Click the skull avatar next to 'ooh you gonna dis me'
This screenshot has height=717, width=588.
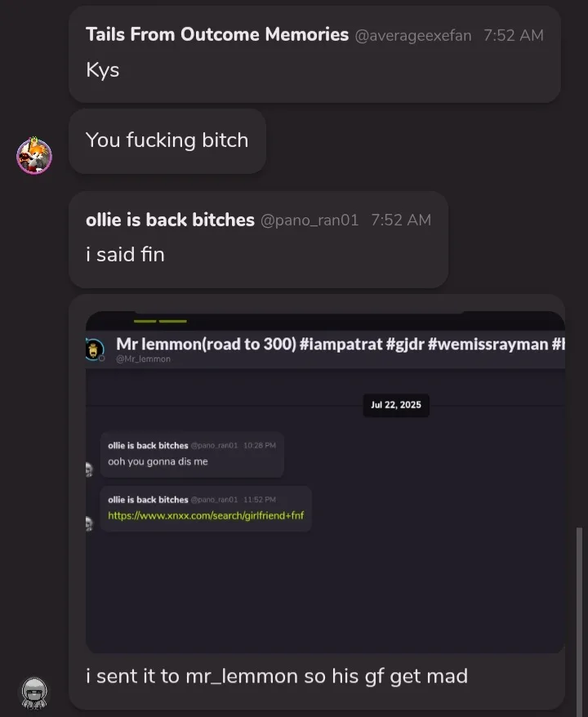pos(89,470)
